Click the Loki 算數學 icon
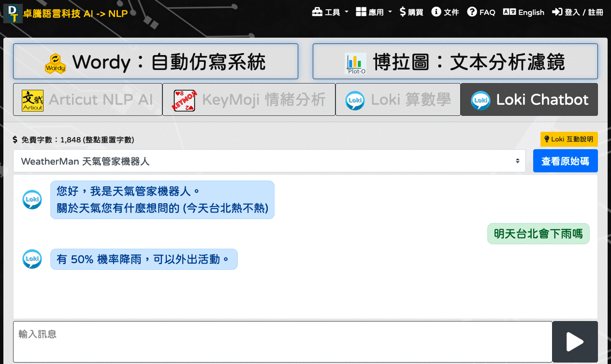This screenshot has height=364, width=611. (355, 99)
